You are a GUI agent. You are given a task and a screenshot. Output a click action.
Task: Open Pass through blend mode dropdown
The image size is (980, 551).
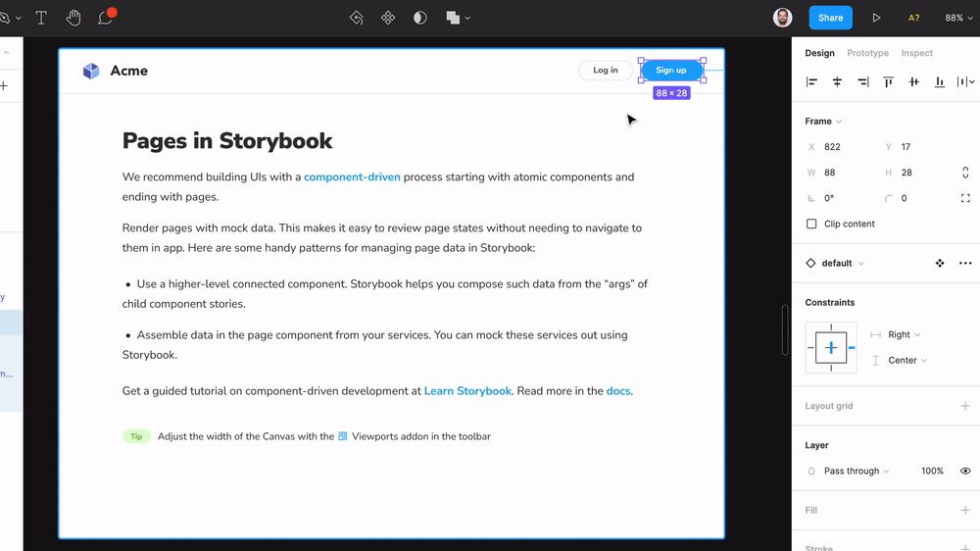(857, 471)
